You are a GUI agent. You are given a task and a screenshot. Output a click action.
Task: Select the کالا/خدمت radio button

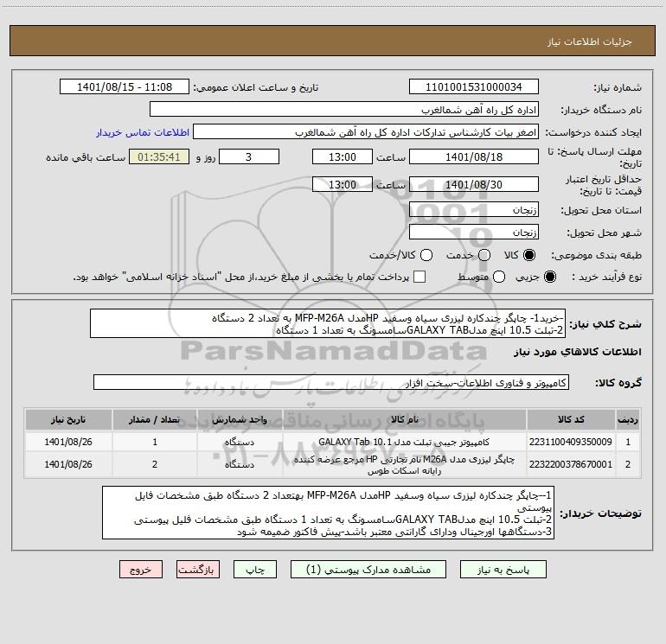pos(426,255)
